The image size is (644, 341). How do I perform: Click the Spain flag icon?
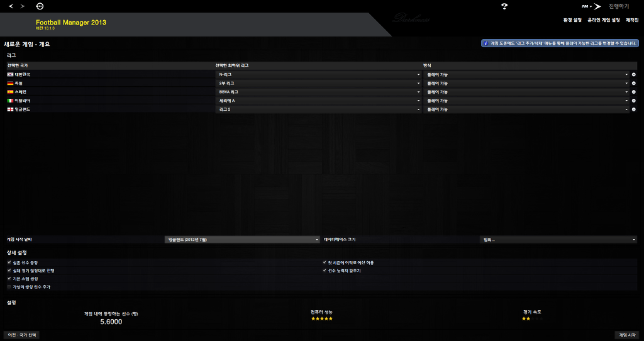point(10,92)
